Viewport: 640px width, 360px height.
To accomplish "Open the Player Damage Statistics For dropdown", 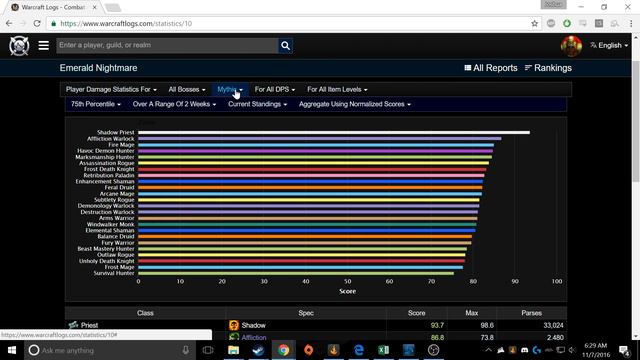I will tap(111, 89).
